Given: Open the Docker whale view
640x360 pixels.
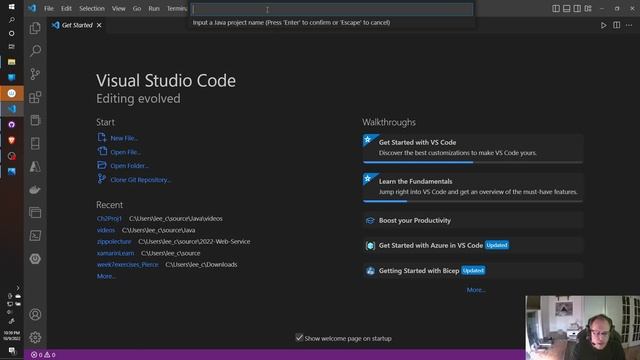Looking at the screenshot, I should pos(35,190).
